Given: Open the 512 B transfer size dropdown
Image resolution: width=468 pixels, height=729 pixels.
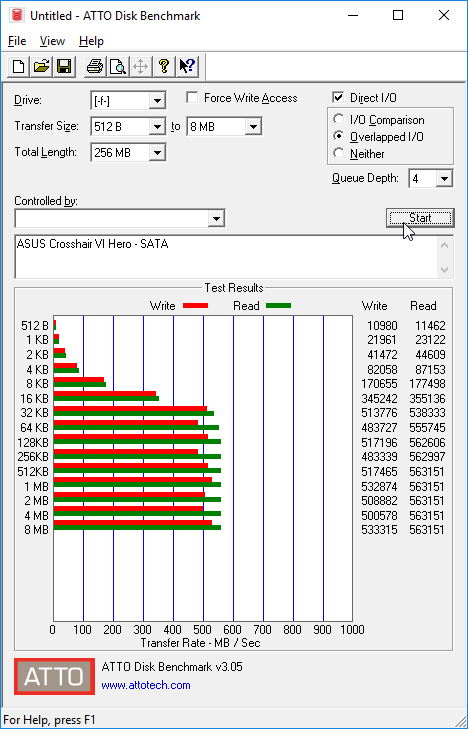Looking at the screenshot, I should [x=157, y=126].
